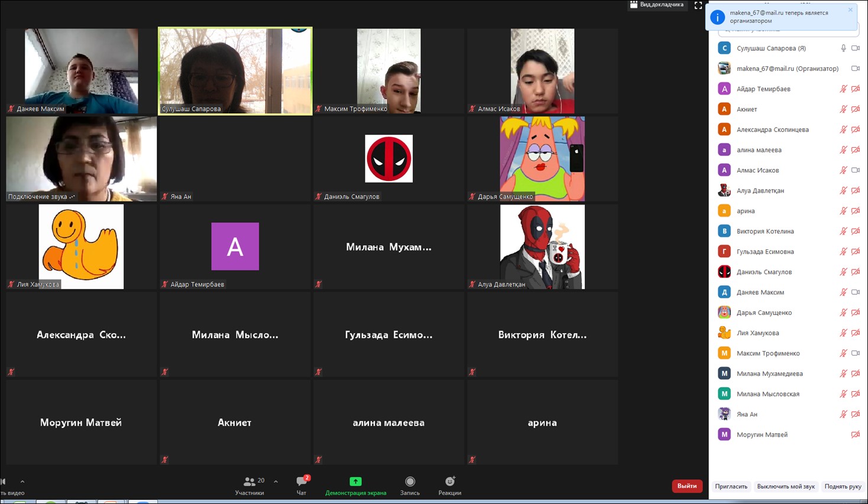The image size is (868, 504).
Task: Click the blue info notification icon
Action: click(717, 17)
